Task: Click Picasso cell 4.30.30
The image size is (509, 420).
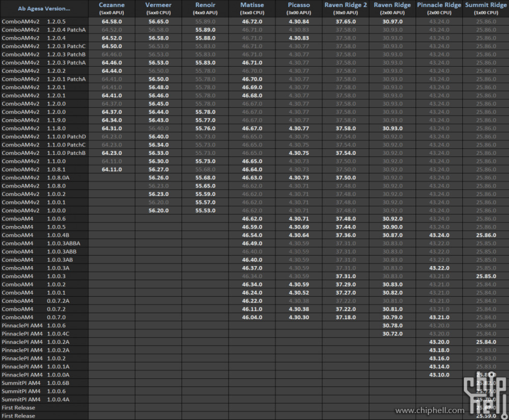Action: point(299,318)
